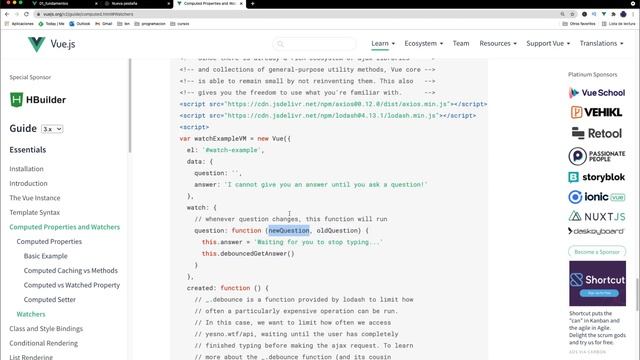Click the Shortcut advertisement banner
Image resolution: width=640 pixels, height=360 pixels.
[x=597, y=283]
